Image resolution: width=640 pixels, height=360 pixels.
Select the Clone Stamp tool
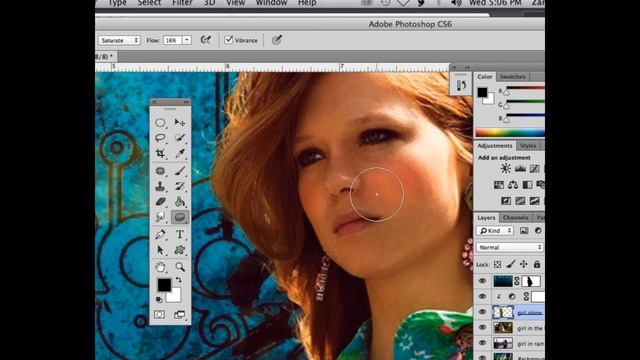160,186
